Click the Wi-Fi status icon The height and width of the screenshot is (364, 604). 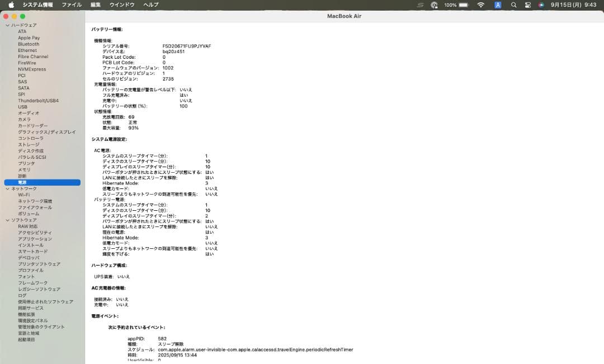click(x=480, y=4)
